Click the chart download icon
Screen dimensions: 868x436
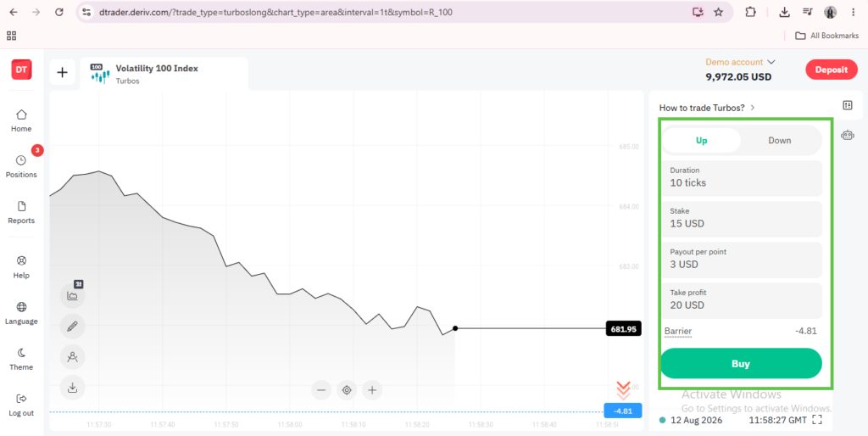pyautogui.click(x=73, y=388)
